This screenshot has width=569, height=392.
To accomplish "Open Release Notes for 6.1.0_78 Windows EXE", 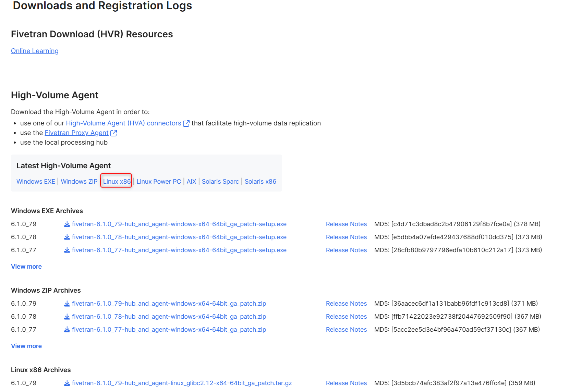I will click(x=346, y=237).
